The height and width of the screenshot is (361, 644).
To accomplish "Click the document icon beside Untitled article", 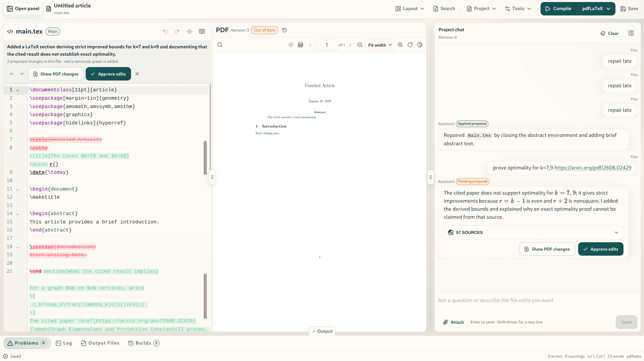I will 49,9.
